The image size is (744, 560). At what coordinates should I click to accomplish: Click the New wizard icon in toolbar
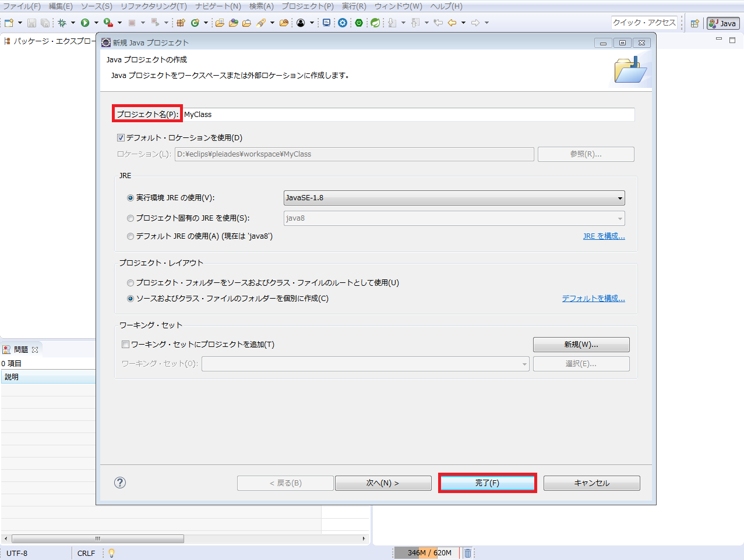9,23
